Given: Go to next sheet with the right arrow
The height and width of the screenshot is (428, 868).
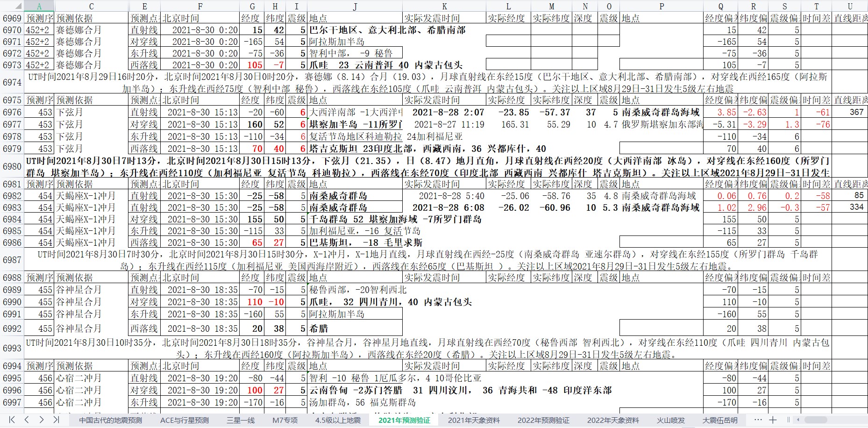Looking at the screenshot, I should tap(42, 420).
